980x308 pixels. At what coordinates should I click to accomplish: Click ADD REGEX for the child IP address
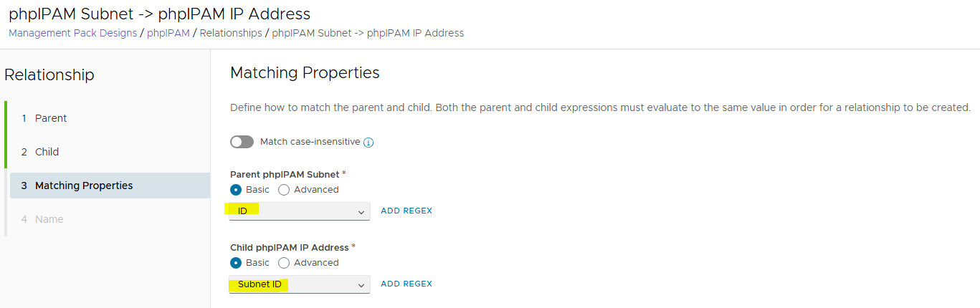coord(406,284)
